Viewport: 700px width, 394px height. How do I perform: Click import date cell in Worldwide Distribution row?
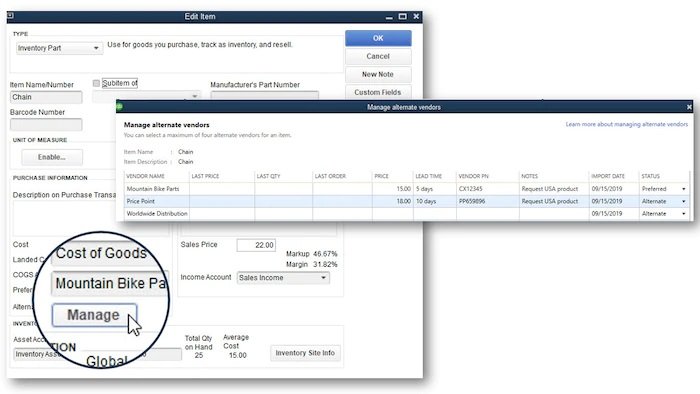614,214
